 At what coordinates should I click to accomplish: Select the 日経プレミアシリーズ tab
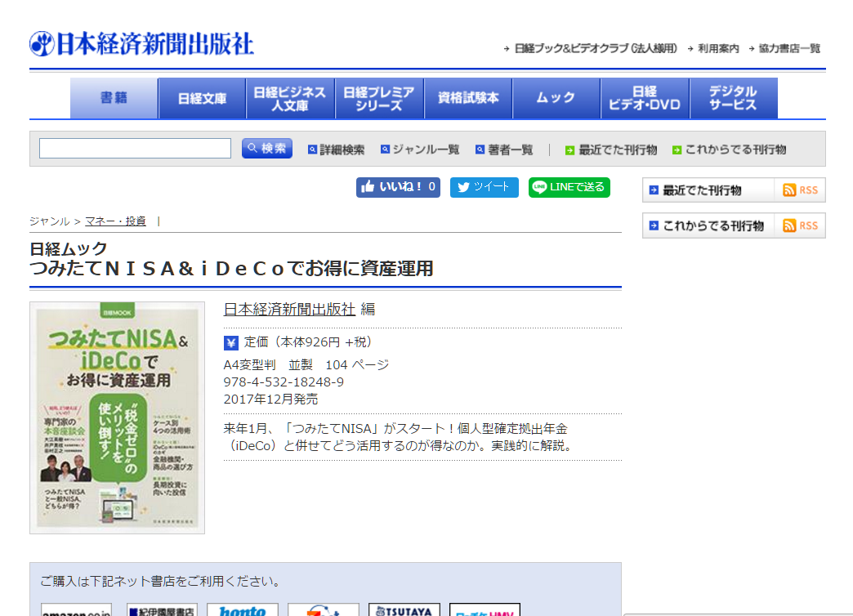tap(379, 98)
